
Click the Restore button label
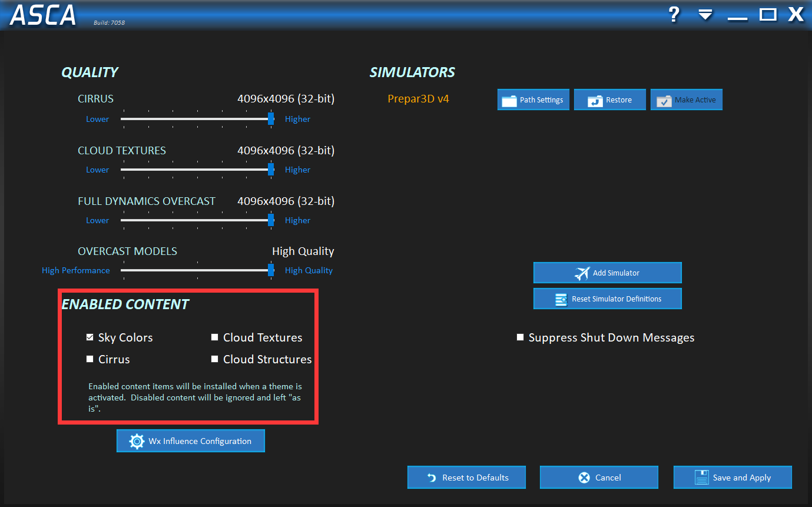pos(619,100)
